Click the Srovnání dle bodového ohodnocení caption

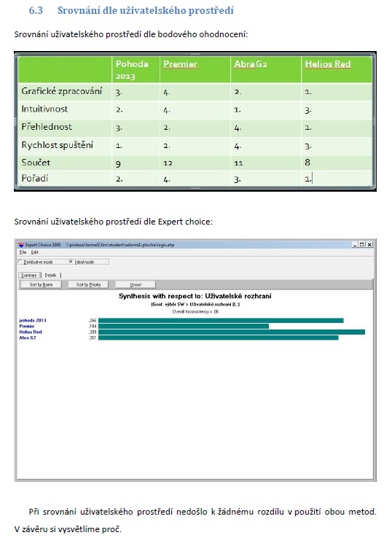(131, 34)
